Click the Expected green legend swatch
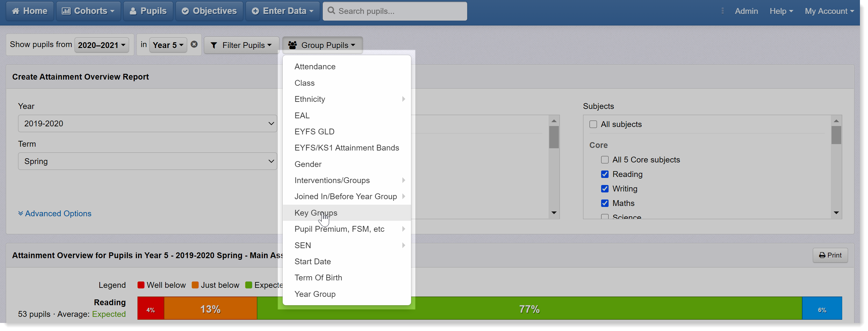The width and height of the screenshot is (868, 331). (249, 285)
